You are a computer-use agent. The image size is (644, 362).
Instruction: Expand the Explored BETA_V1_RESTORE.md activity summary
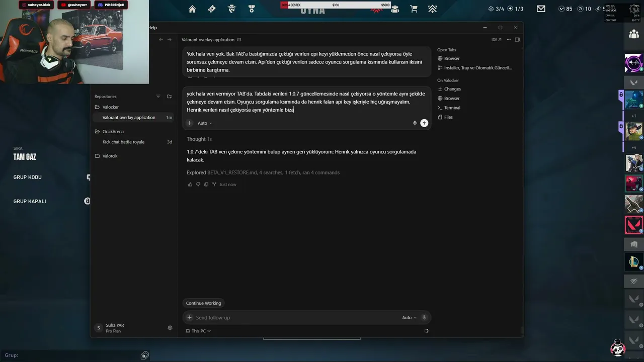click(263, 172)
